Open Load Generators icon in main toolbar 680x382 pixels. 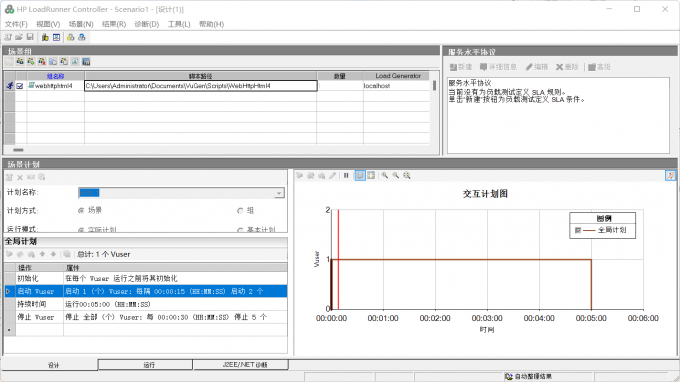pos(45,37)
